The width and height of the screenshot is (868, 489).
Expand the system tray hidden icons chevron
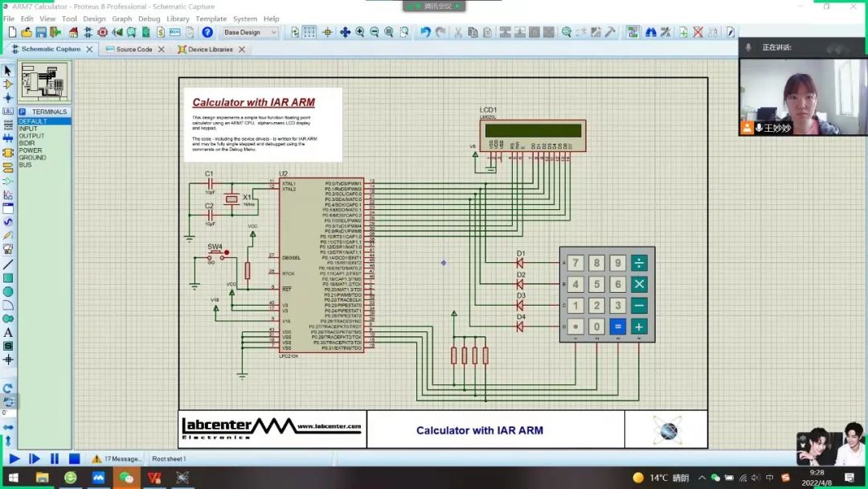pyautogui.click(x=702, y=478)
